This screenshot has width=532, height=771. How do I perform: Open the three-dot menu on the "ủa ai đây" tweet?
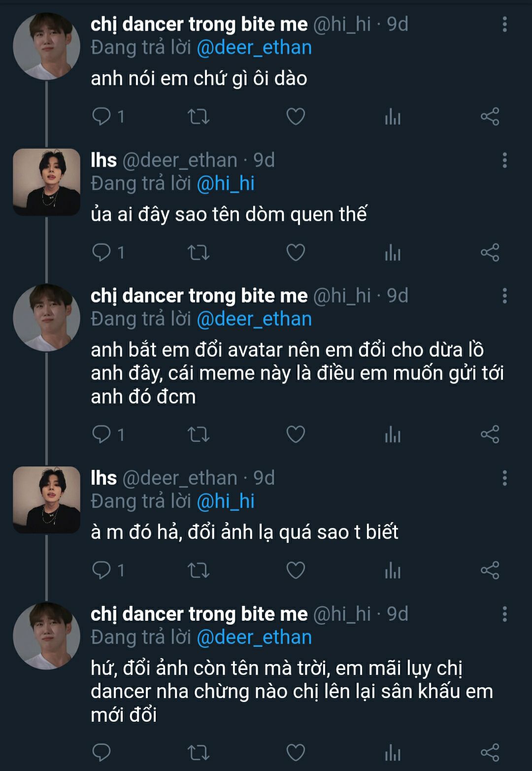point(504,160)
